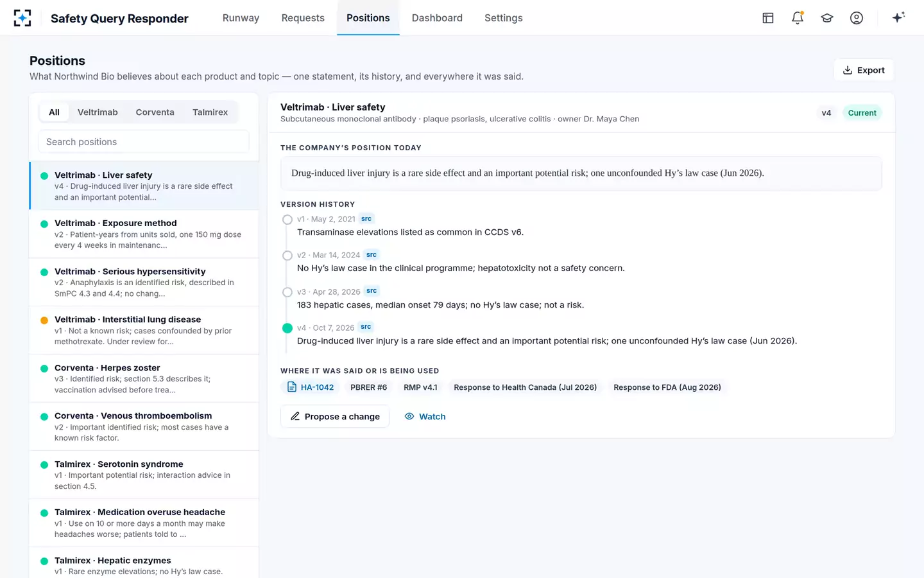
Task: Open the src tag for version v4
Action: point(366,327)
